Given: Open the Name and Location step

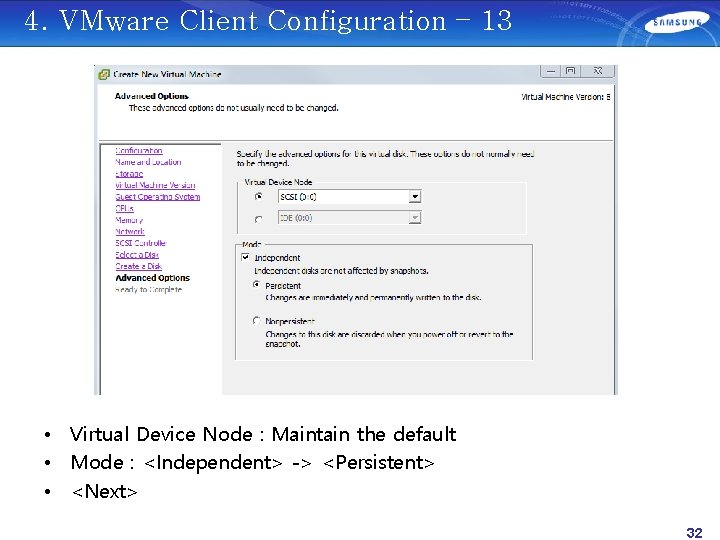Looking at the screenshot, I should pos(148,162).
